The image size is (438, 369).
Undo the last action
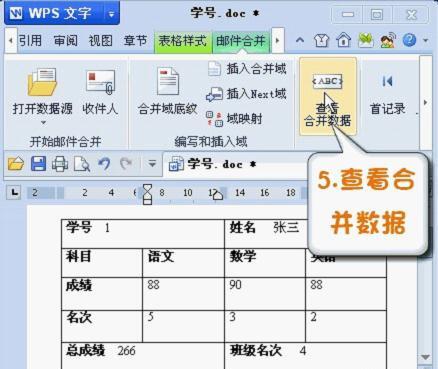(x=104, y=164)
